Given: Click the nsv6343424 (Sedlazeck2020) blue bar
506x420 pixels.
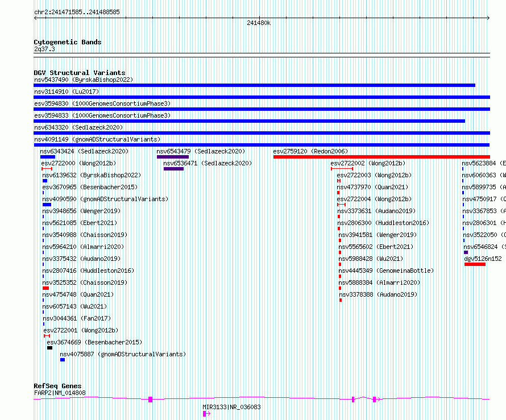Looking at the screenshot, I should 48,157.
